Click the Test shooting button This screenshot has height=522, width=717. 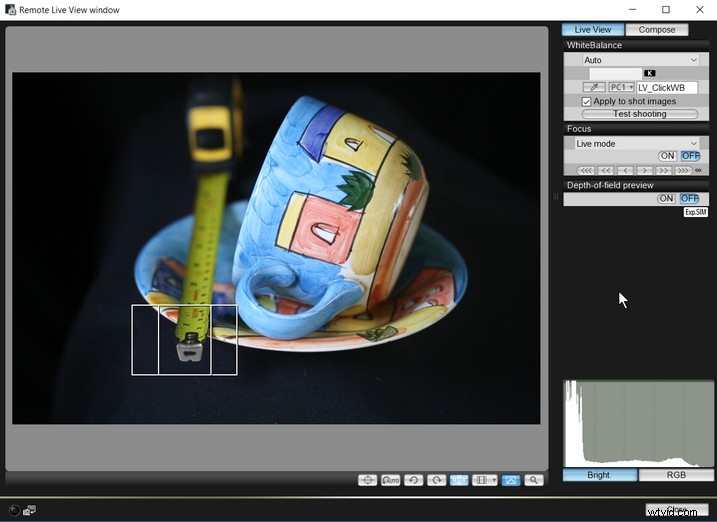pos(640,114)
